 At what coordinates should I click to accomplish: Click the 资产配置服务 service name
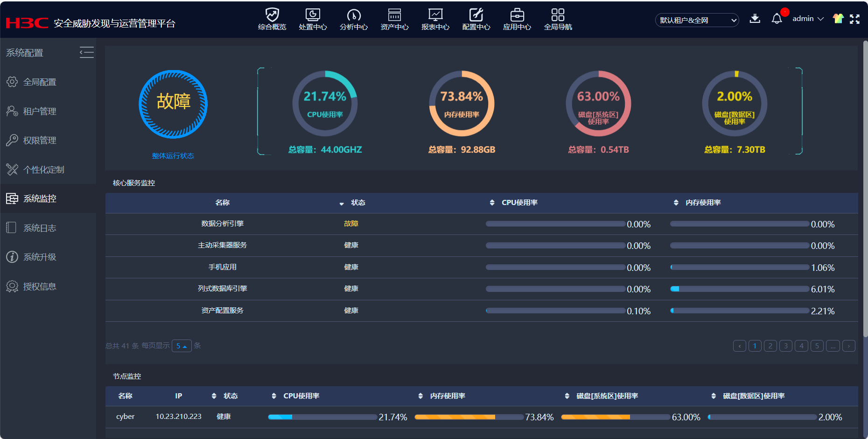pyautogui.click(x=222, y=311)
